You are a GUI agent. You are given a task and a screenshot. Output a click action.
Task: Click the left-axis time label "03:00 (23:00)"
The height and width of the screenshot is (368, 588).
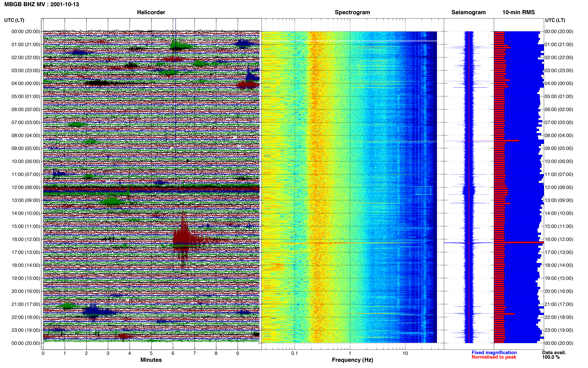point(26,71)
